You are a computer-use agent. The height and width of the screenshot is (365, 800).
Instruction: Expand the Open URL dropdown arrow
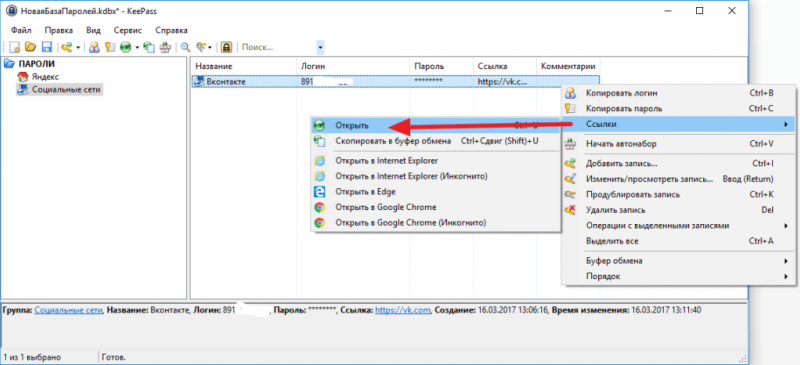137,47
